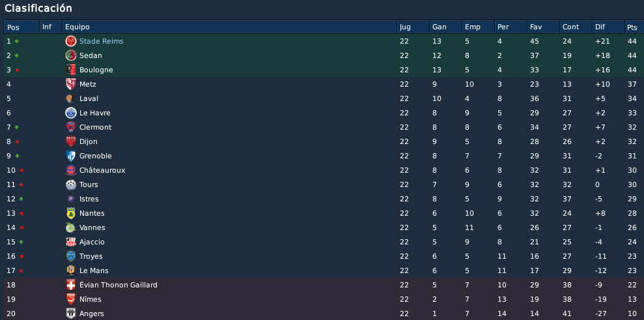Open the Stade Reims team link

tap(102, 41)
